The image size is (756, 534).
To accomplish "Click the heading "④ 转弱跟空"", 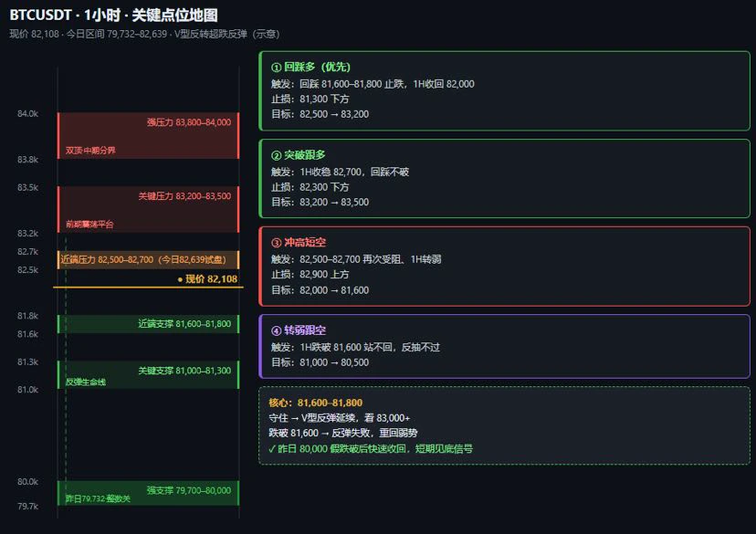I will click(299, 330).
